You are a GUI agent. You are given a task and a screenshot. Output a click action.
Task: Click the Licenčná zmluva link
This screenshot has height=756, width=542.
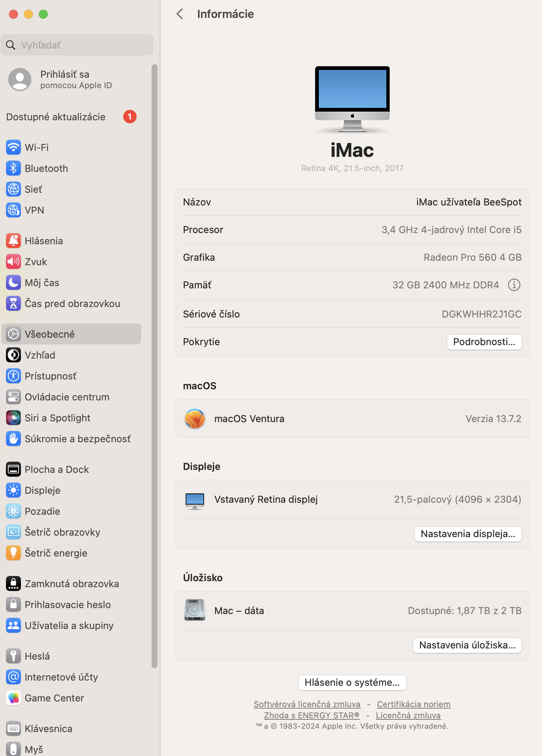point(408,715)
